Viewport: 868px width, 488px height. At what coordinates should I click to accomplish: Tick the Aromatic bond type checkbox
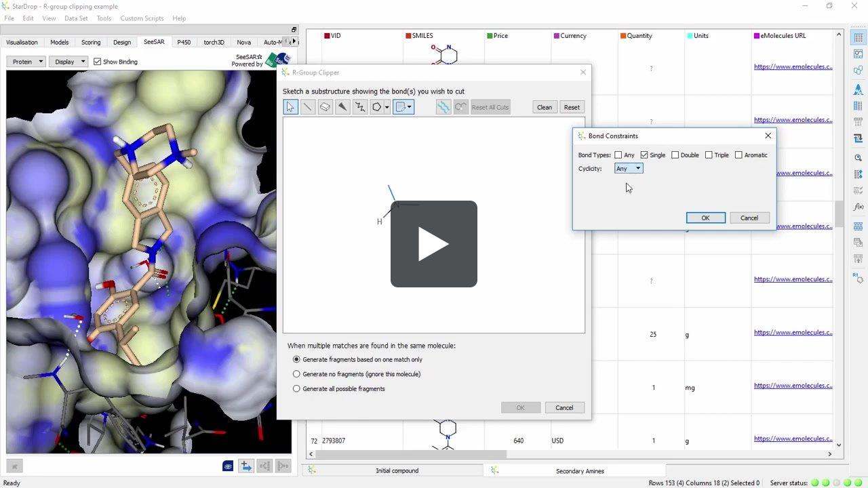tap(738, 155)
